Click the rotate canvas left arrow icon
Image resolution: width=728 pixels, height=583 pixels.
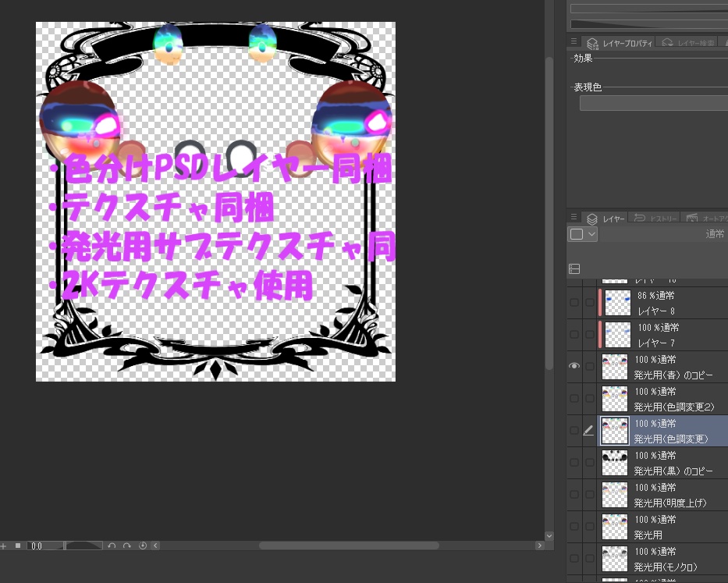tap(112, 546)
